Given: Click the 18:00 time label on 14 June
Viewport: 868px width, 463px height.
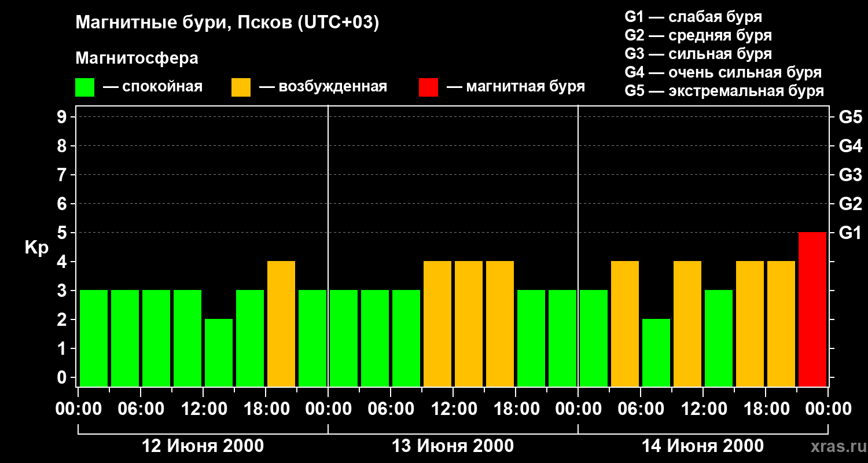Looking at the screenshot, I should [766, 409].
